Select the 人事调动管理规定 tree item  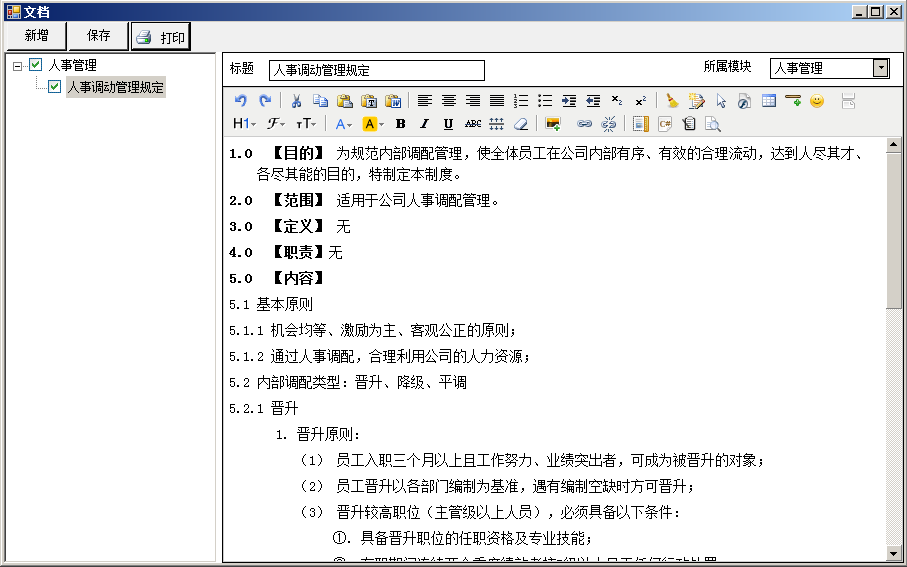116,87
